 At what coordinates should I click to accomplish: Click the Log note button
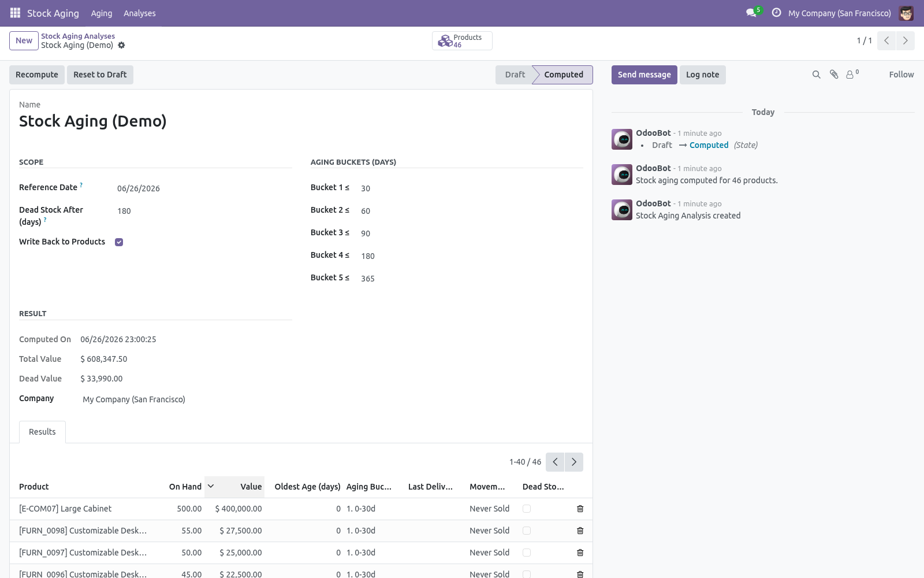pyautogui.click(x=703, y=75)
